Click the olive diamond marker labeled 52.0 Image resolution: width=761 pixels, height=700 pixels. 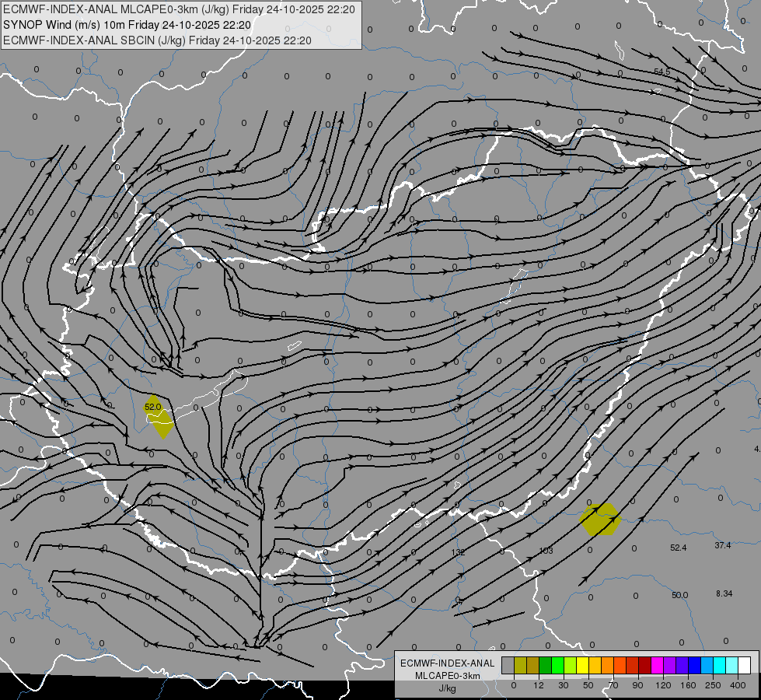tap(159, 417)
